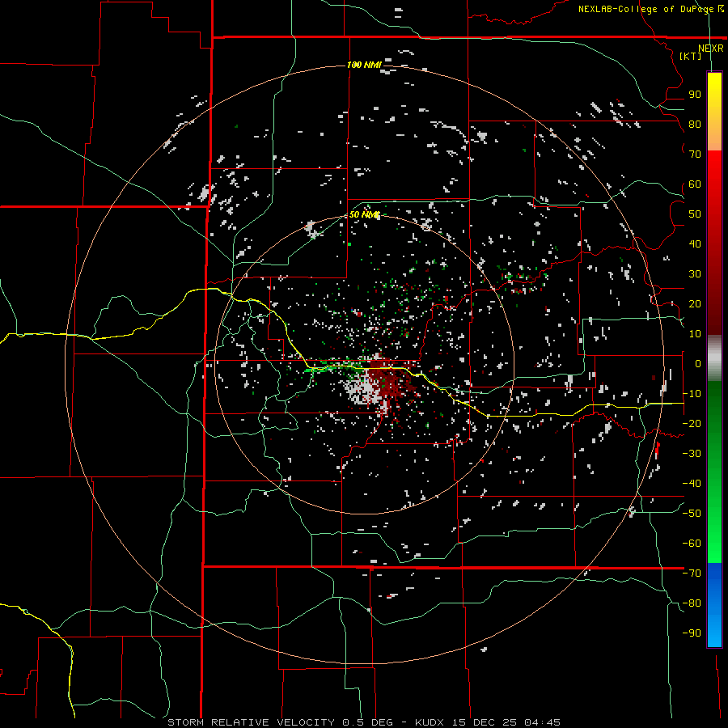Click the 80 value on velocity scale
The height and width of the screenshot is (728, 728).
[695, 125]
